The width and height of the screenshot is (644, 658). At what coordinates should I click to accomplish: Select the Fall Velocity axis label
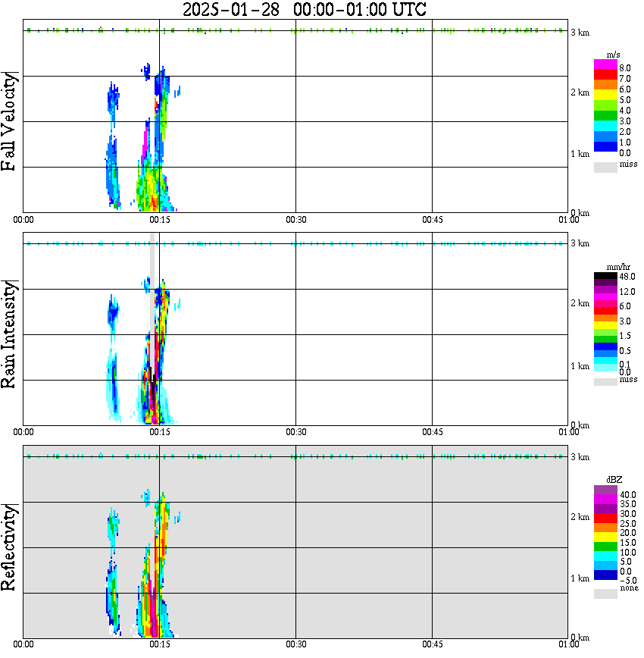[x=9, y=121]
